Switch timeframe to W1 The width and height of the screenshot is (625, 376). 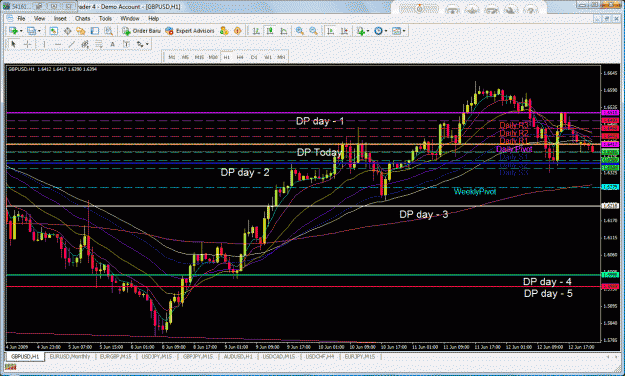pos(268,57)
